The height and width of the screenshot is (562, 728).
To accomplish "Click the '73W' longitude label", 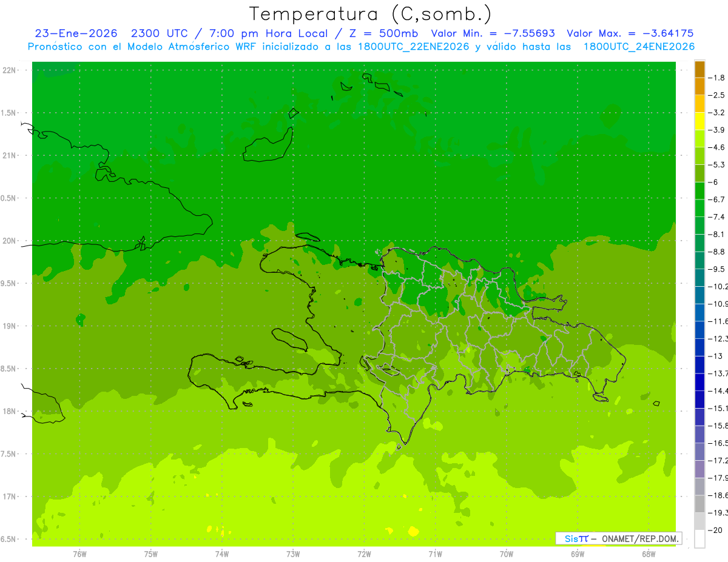I will pos(293,554).
